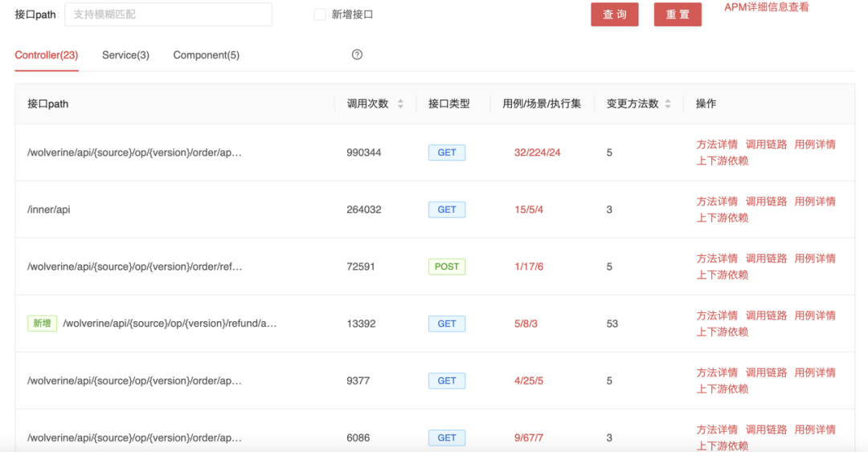868x452 pixels.
Task: Click the 264032 call count cell
Action: pos(364,210)
